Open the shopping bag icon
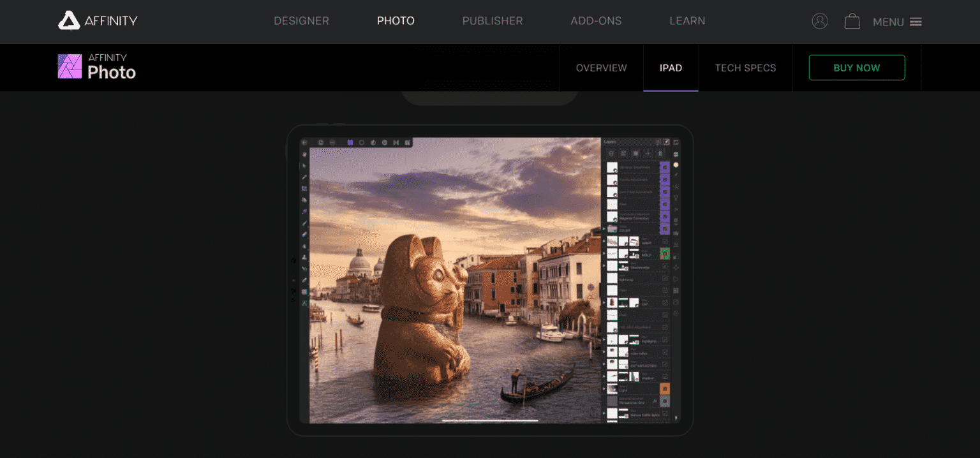 852,21
